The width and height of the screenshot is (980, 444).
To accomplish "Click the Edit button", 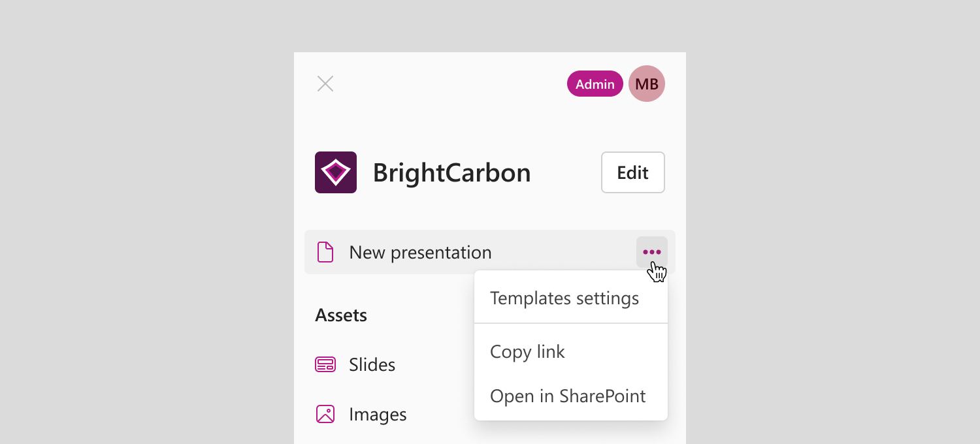I will (x=633, y=172).
